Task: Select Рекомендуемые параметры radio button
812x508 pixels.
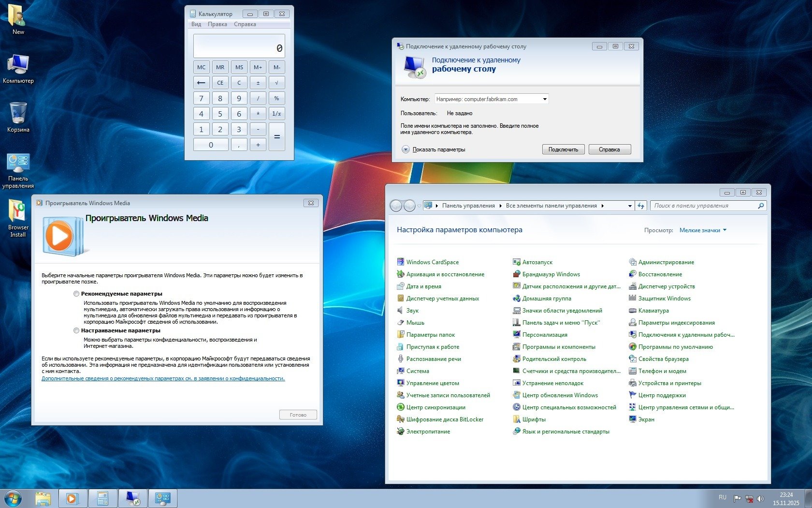Action: pyautogui.click(x=76, y=294)
